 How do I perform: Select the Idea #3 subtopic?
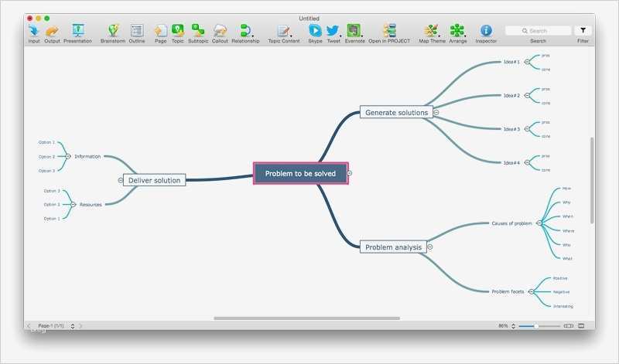pyautogui.click(x=511, y=129)
